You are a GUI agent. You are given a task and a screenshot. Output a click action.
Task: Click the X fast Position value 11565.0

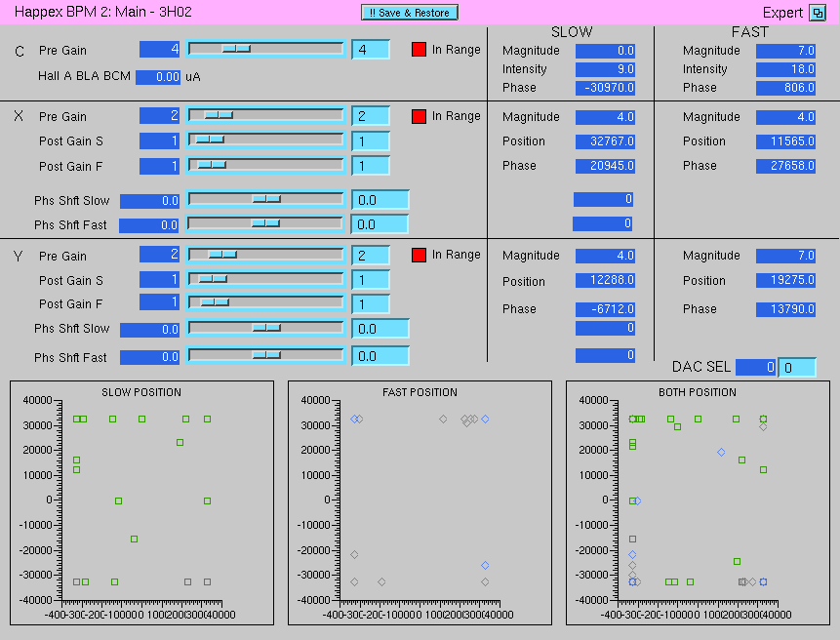click(x=786, y=141)
